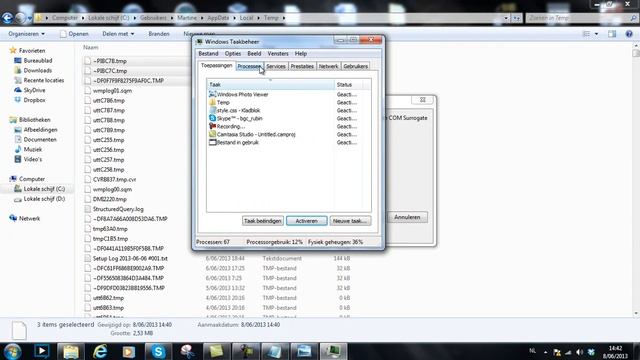
Task: Open the Delen met dropdown
Action: tap(118, 34)
